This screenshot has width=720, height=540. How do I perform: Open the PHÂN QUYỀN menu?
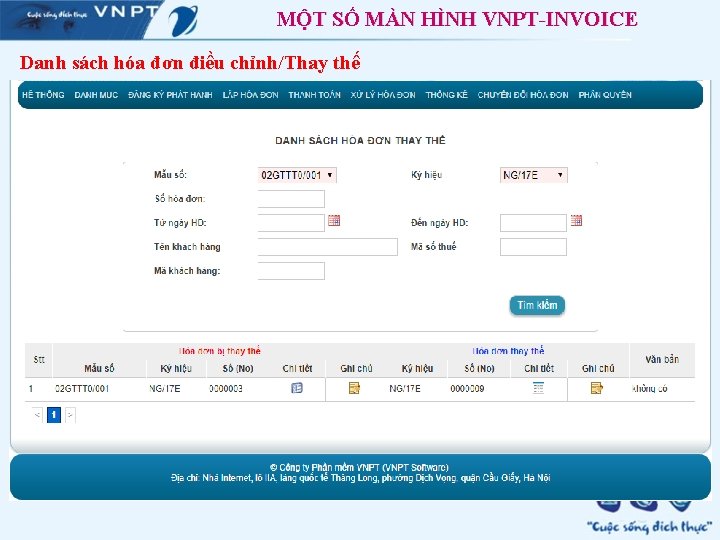[605, 95]
